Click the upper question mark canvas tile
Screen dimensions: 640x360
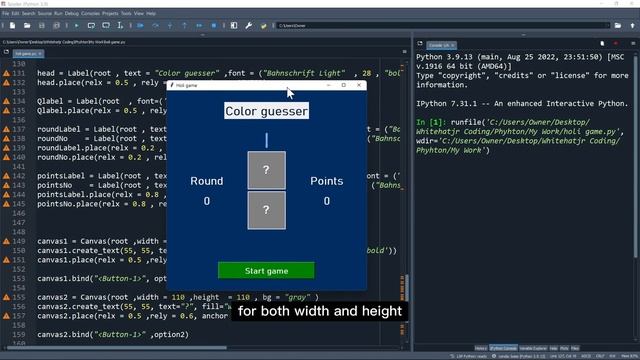click(267, 170)
